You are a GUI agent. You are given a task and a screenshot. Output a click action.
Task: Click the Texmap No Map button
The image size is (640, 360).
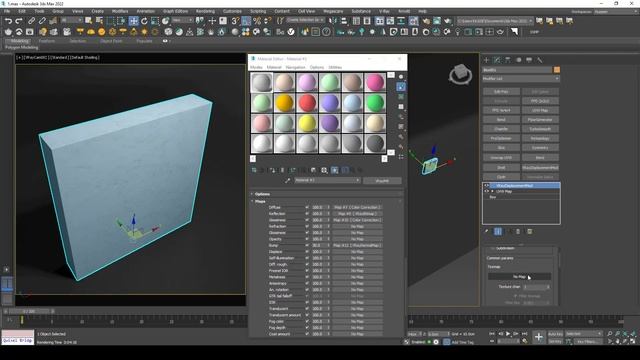pos(519,277)
